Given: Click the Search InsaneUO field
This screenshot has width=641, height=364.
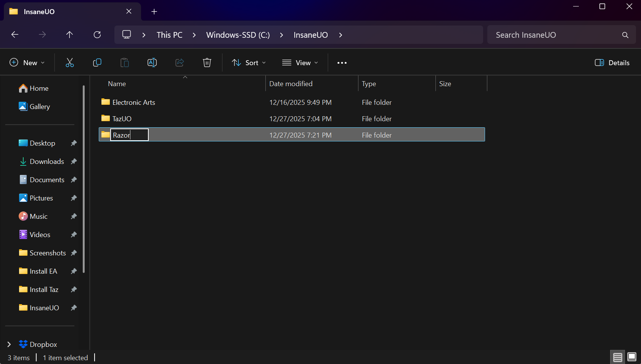Looking at the screenshot, I should pyautogui.click(x=557, y=35).
